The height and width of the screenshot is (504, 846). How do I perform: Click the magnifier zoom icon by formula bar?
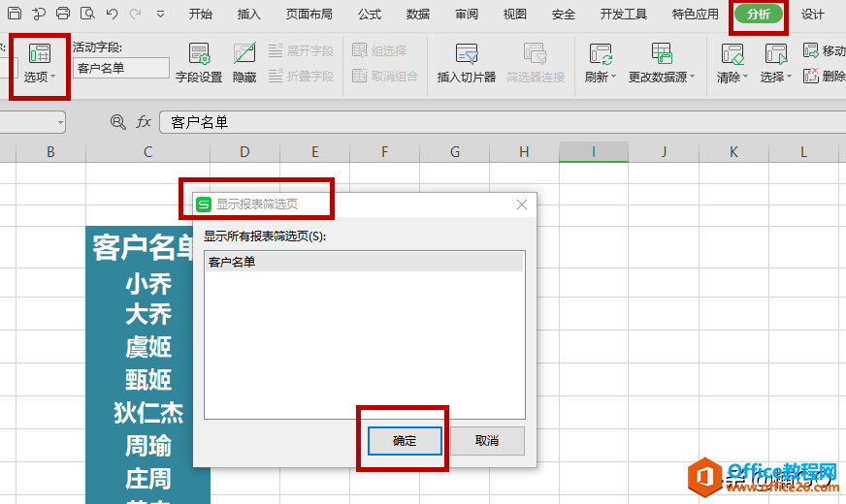tap(117, 122)
